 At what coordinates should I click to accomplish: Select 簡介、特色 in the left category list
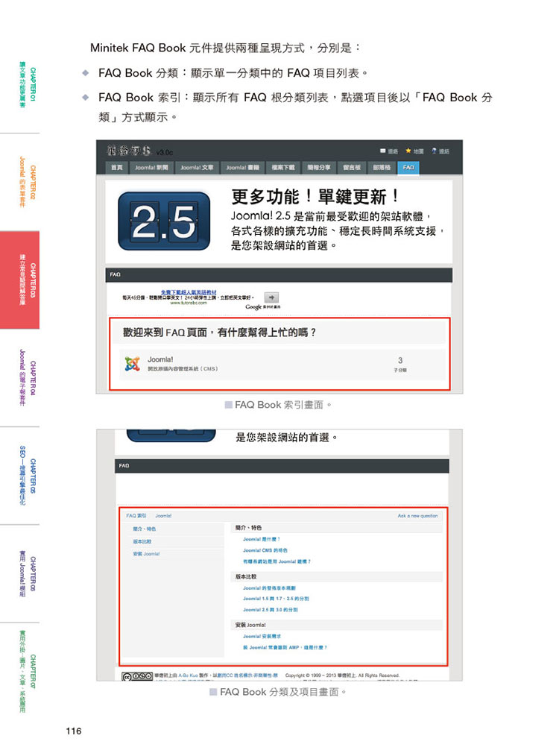click(145, 529)
